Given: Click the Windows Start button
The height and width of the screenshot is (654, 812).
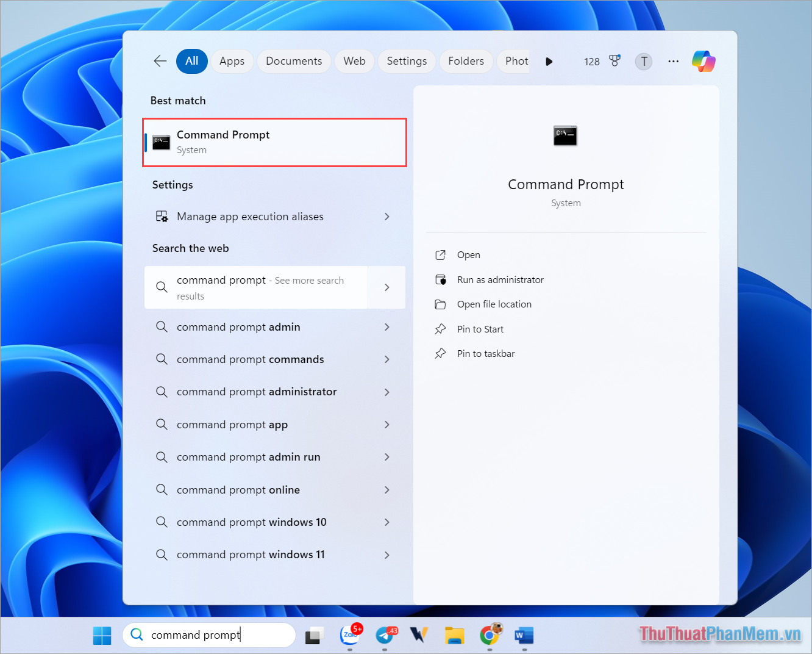Looking at the screenshot, I should tap(102, 635).
